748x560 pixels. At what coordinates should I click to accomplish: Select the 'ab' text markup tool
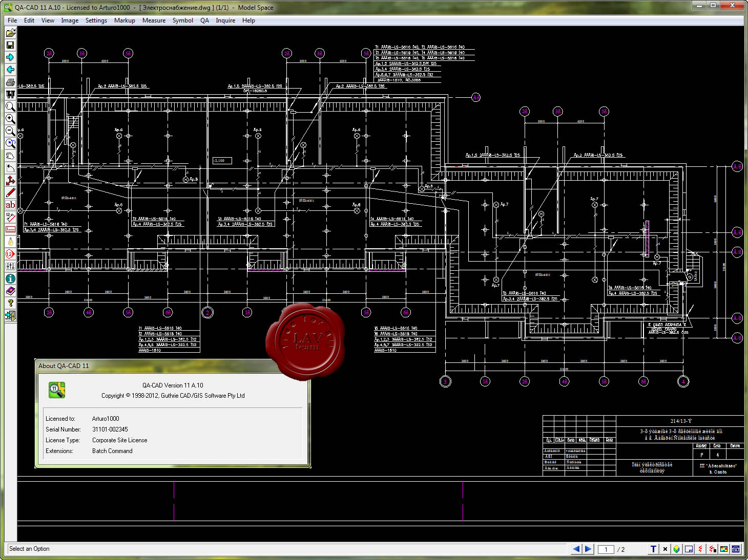click(10, 205)
